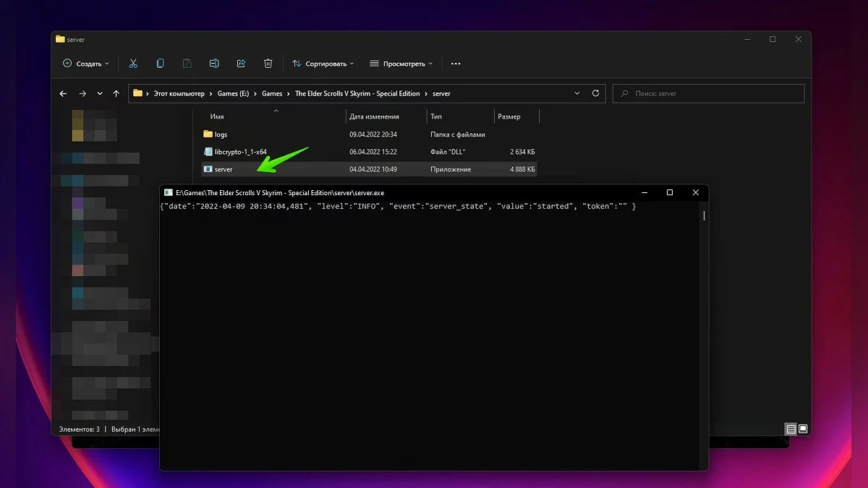
Task: Click the Share icon in toolbar
Action: [241, 64]
